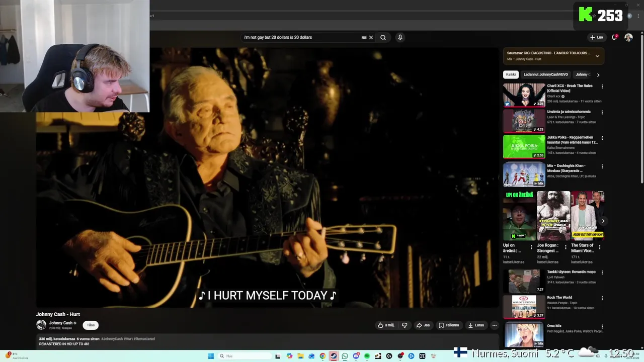Like the Johnny Cash Hurt video
The height and width of the screenshot is (362, 644).
click(x=386, y=325)
